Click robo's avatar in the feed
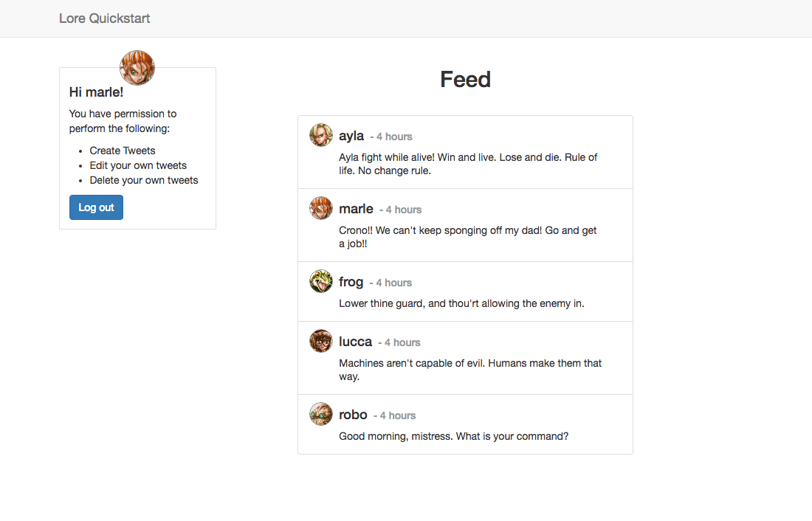This screenshot has width=812, height=521. [321, 414]
